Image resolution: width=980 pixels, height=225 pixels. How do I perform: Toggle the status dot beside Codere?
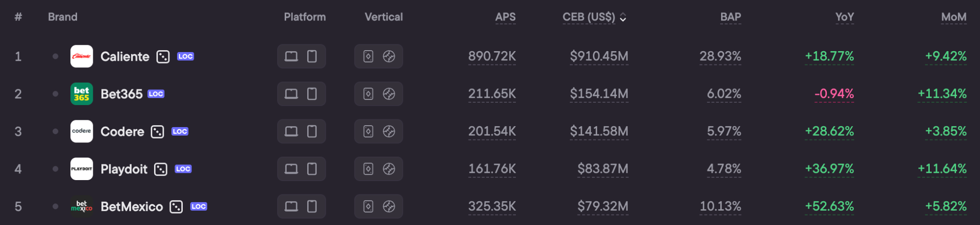click(x=56, y=131)
